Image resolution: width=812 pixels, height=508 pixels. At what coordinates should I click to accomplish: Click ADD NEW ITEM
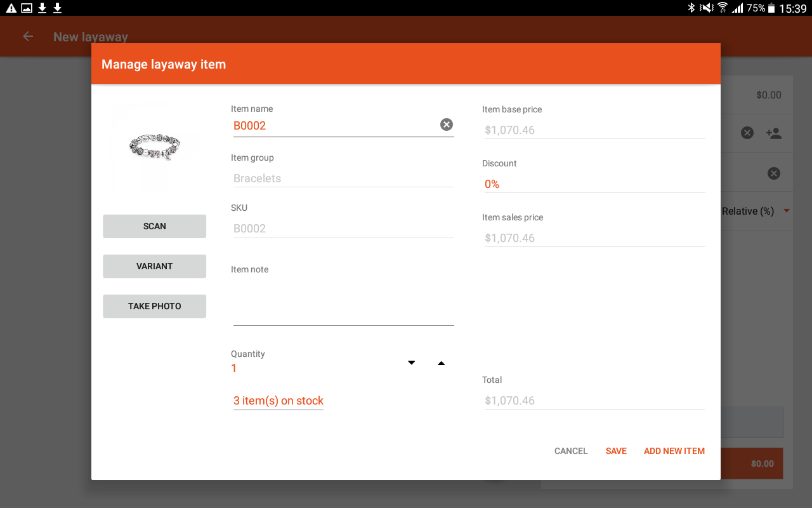pos(674,451)
